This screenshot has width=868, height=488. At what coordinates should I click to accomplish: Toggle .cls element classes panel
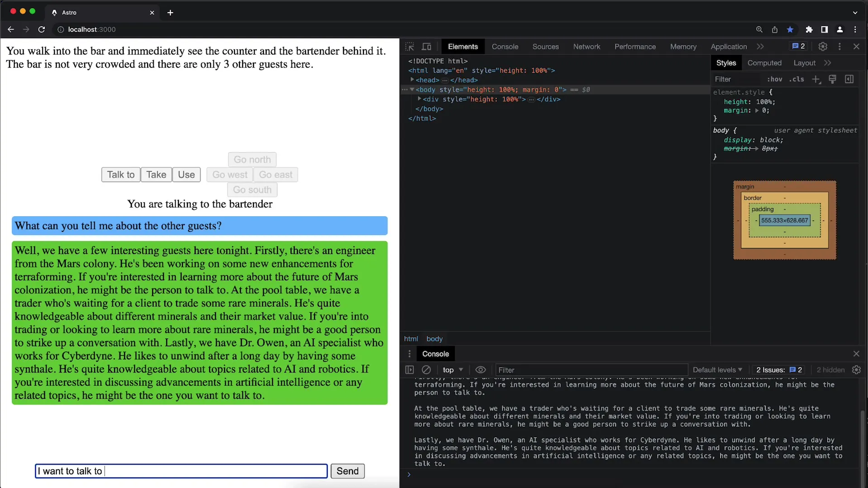point(797,79)
